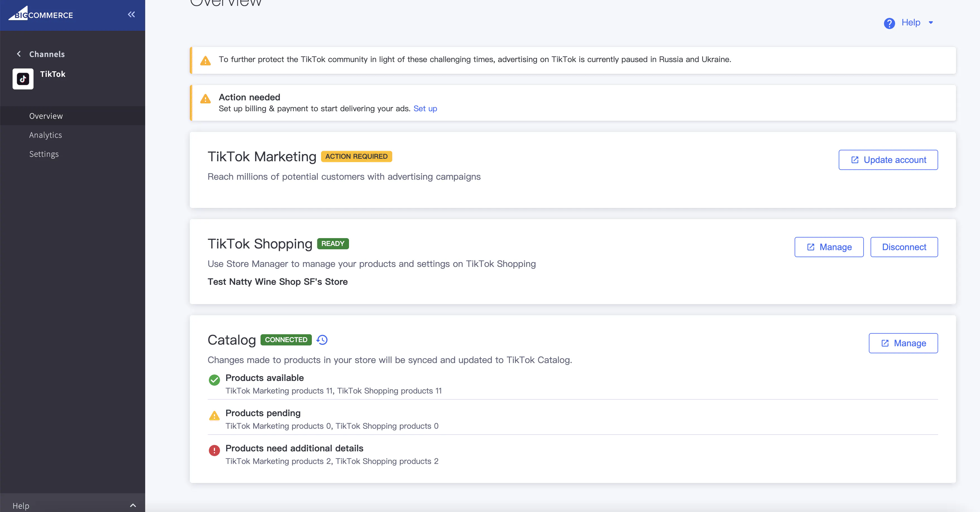Open the Analytics menu item
980x512 pixels.
coord(46,135)
